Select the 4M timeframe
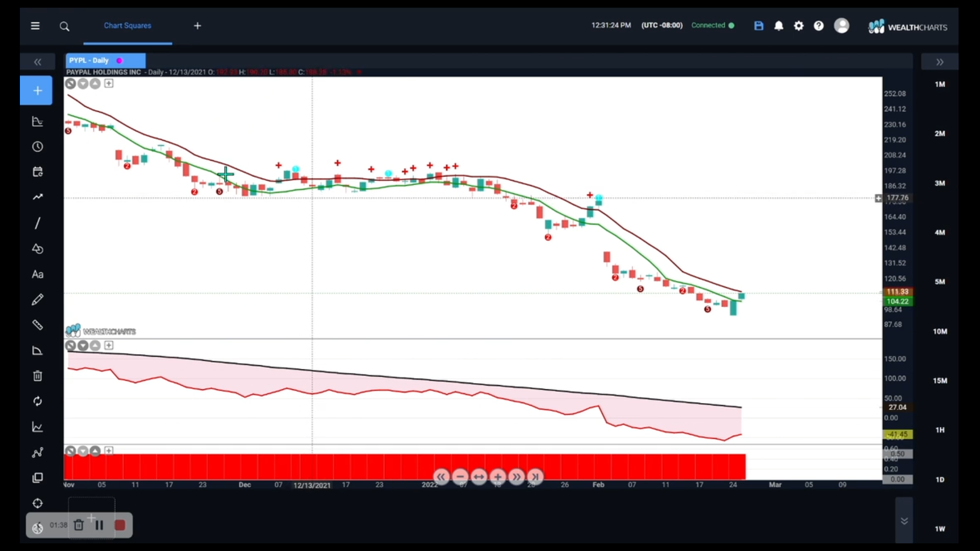 [940, 232]
